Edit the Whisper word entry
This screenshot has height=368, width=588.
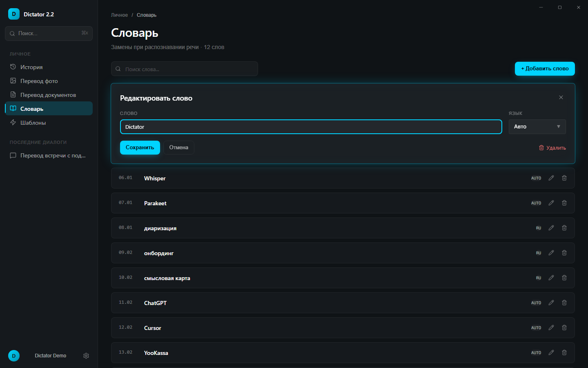(551, 178)
